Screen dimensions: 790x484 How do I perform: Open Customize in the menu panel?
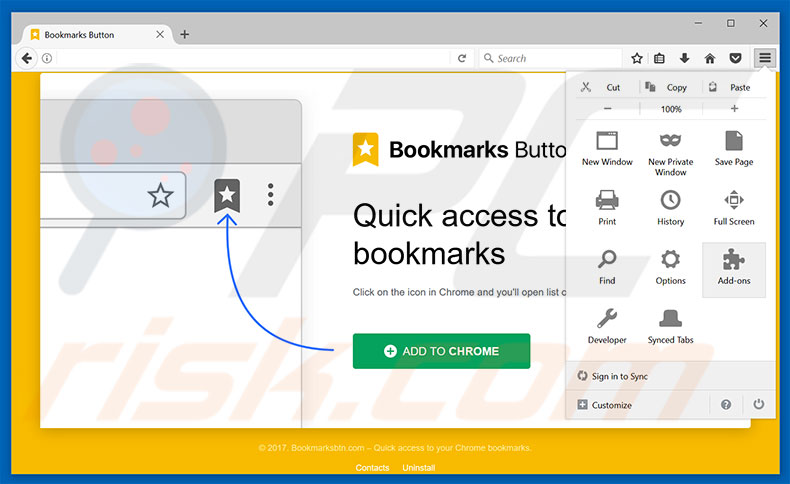(x=611, y=405)
